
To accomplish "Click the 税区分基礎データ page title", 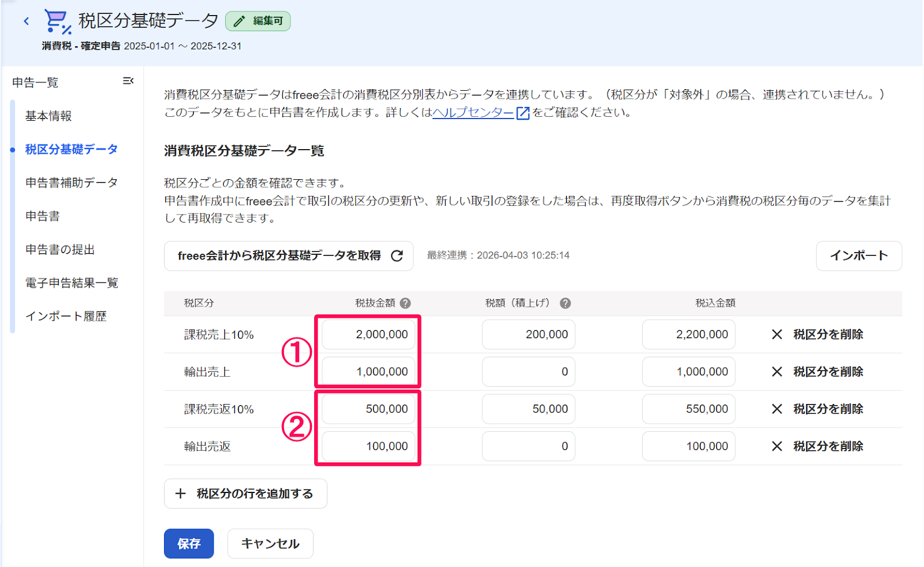I will click(148, 21).
